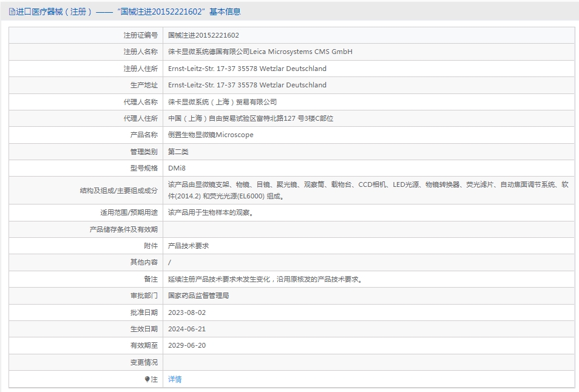Select the approval date 2023-08-02
Image resolution: width=579 pixels, height=392 pixels.
[187, 313]
